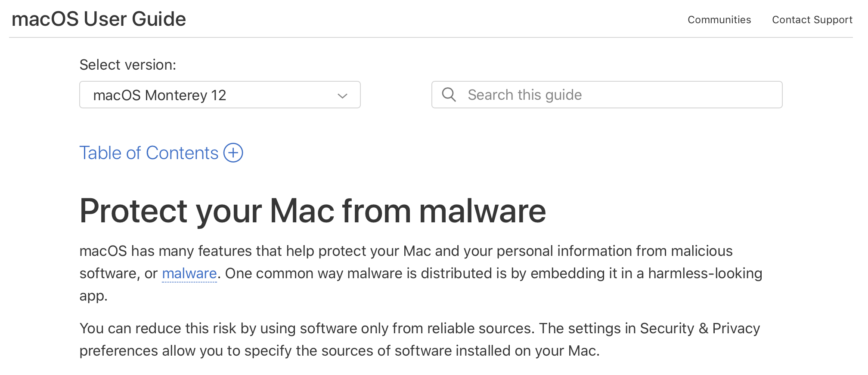This screenshot has height=375, width=868.
Task: Click the word "app." ending the first paragraph
Action: click(93, 296)
